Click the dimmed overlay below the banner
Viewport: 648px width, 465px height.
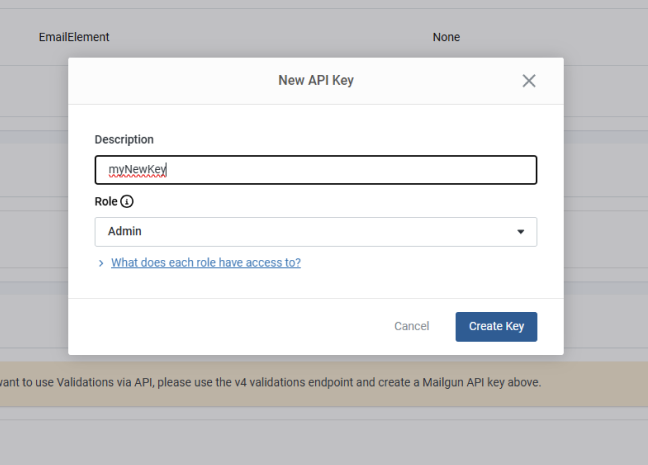tap(324, 438)
